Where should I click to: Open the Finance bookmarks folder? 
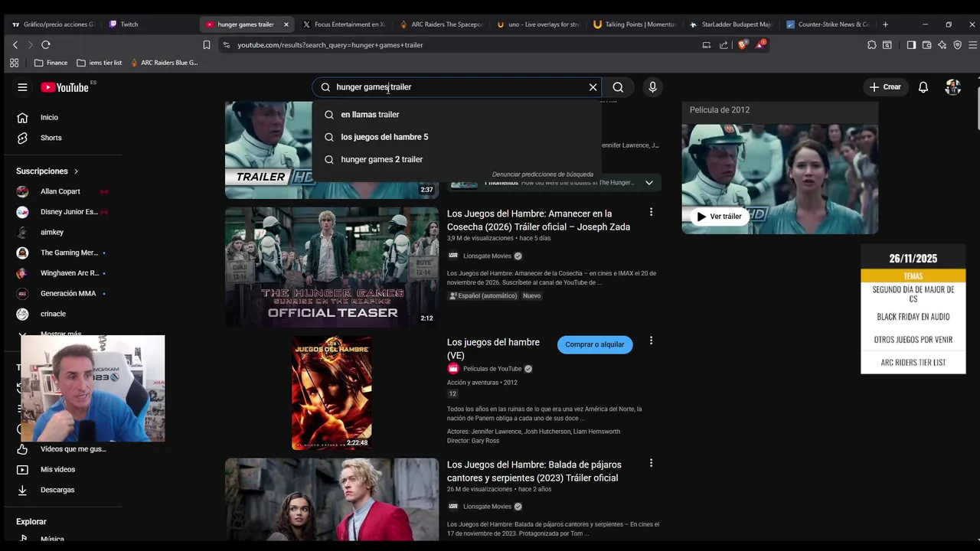(x=51, y=63)
